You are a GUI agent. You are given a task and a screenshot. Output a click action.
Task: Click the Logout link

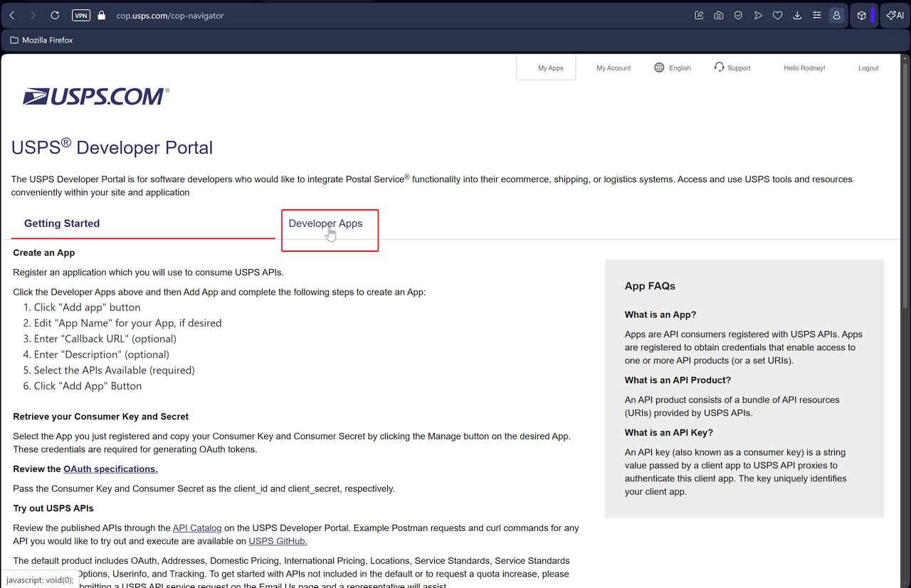[868, 68]
